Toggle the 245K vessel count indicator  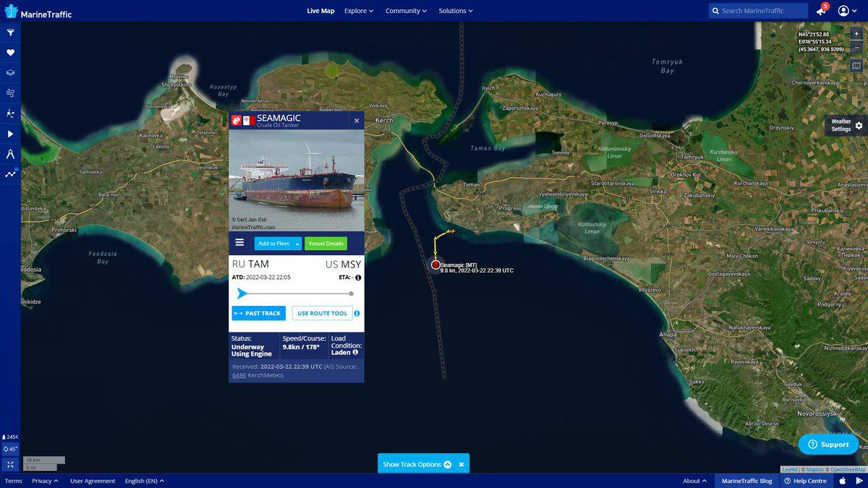11,437
